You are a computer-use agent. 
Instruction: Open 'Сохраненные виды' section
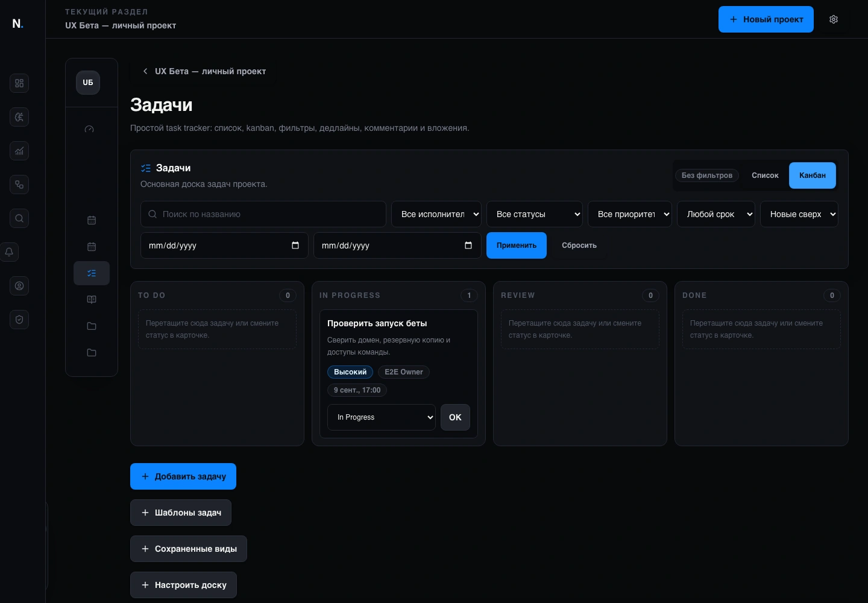[189, 549]
